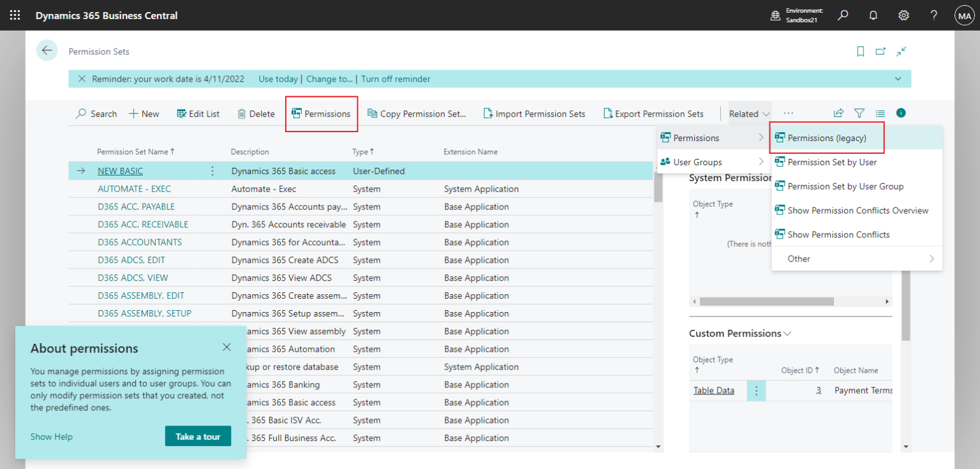Image resolution: width=980 pixels, height=469 pixels.
Task: Open the Business Central app launcher grid
Action: click(x=15, y=15)
